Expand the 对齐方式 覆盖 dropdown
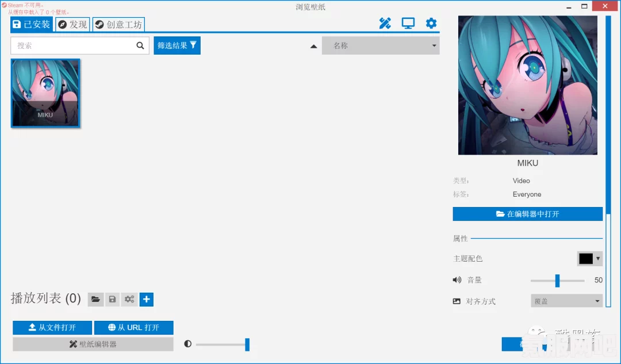The height and width of the screenshot is (364, 621). coord(566,301)
